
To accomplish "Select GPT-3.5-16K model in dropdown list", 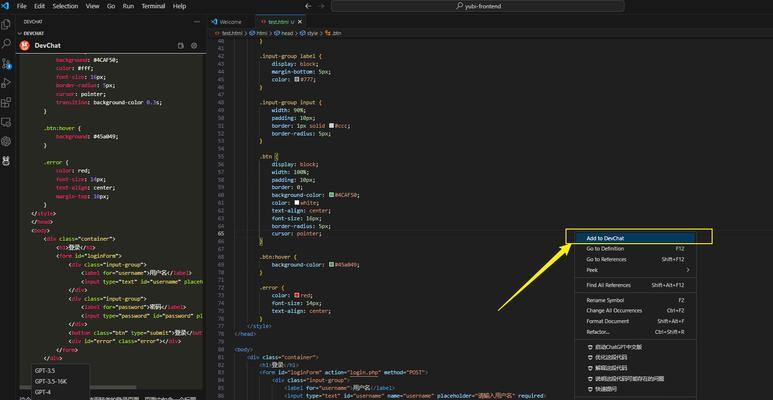I will [60, 381].
